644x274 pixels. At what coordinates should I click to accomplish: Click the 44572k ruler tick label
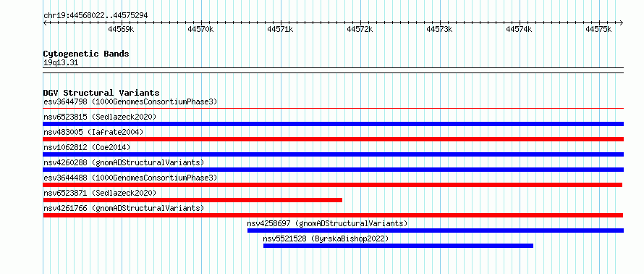click(x=360, y=29)
